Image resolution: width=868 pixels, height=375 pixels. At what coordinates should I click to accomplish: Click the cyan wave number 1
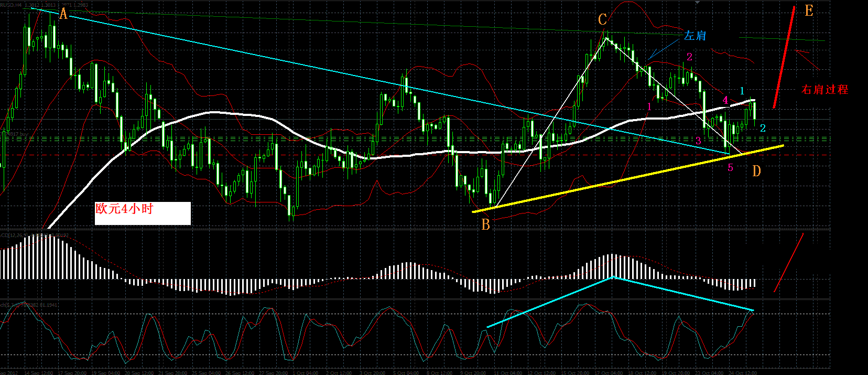[x=742, y=91]
